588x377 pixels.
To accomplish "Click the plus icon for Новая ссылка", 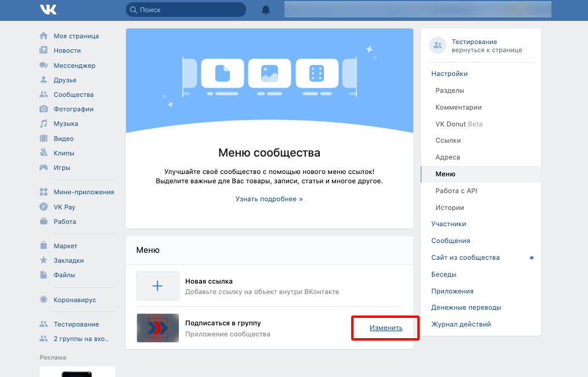I will pos(157,286).
